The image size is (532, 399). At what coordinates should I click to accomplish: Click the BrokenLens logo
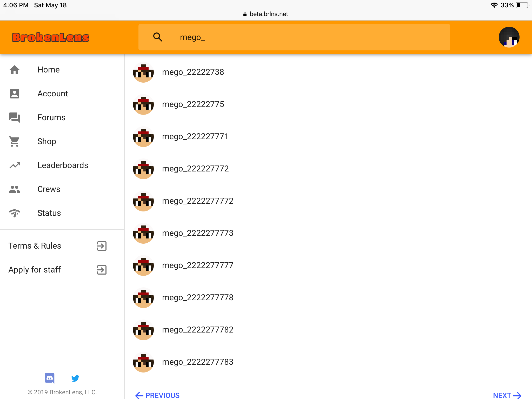(x=51, y=37)
